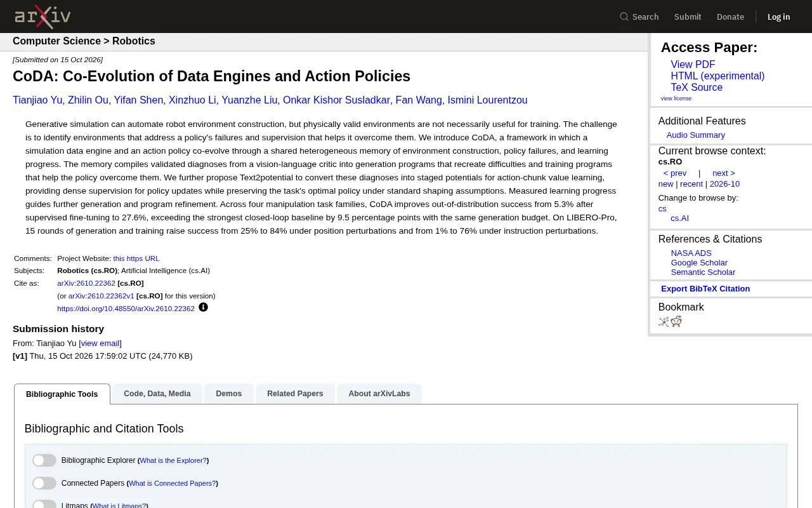Open the Audio Summary link
This screenshot has width=812, height=508.
tap(696, 135)
